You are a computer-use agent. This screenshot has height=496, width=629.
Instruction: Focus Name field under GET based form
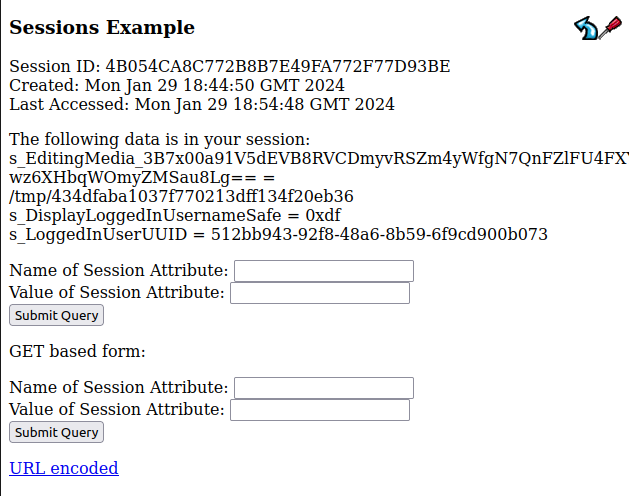pyautogui.click(x=323, y=388)
